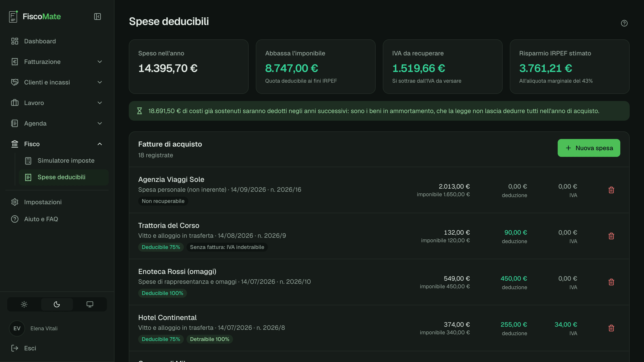Click the Detraibile 100% tag
The width and height of the screenshot is (644, 362).
pos(210,339)
